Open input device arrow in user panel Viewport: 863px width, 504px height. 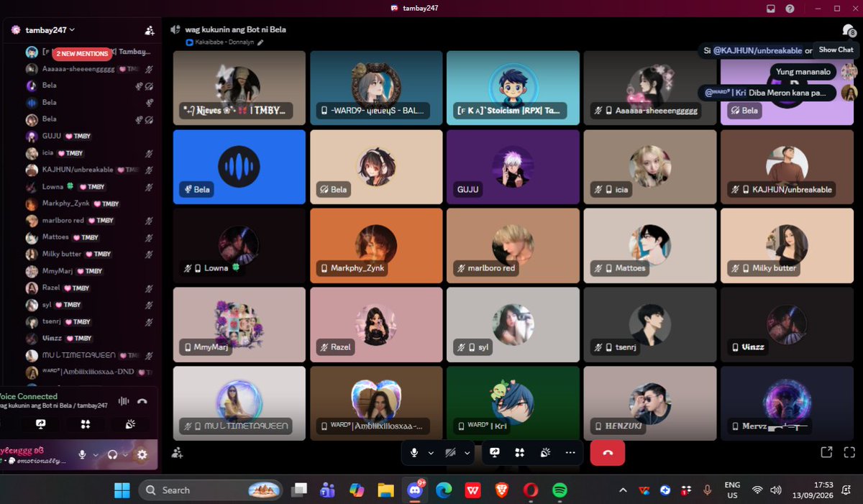[96, 454]
